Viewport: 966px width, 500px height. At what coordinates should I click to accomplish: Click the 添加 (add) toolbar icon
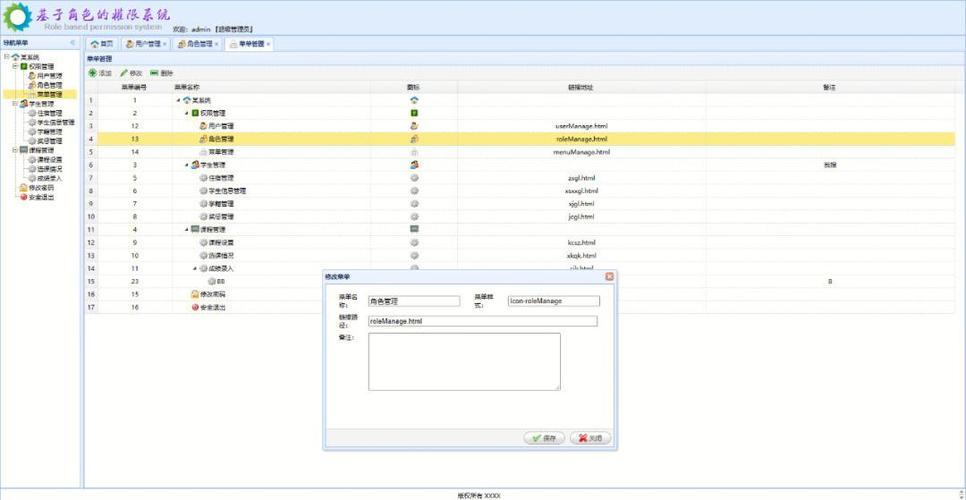click(93, 73)
